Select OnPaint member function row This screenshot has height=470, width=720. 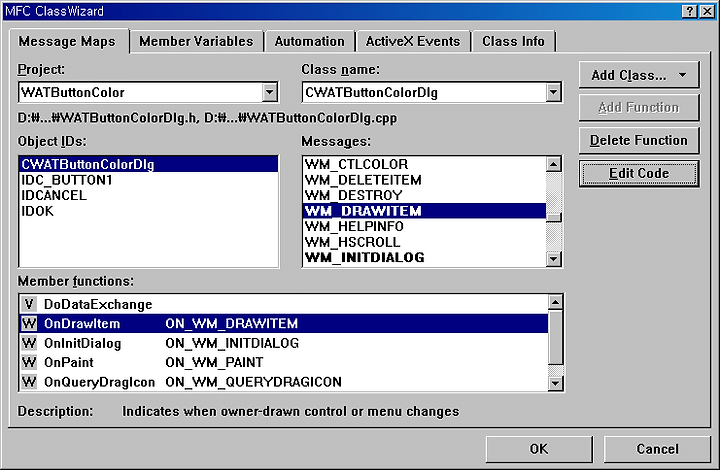click(284, 362)
